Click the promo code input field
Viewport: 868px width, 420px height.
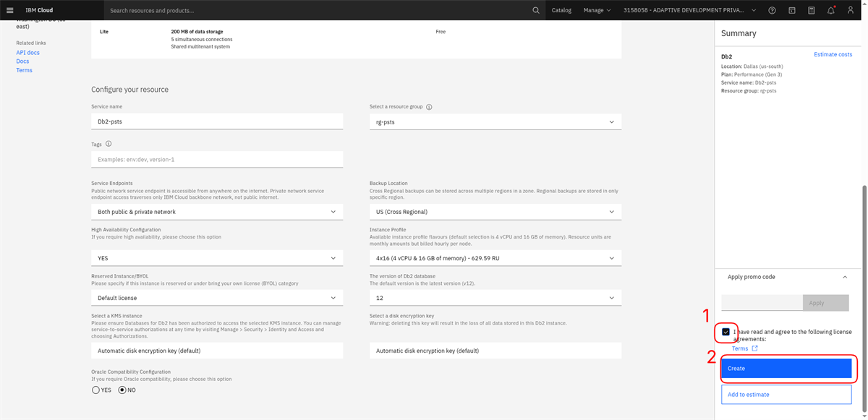tap(762, 303)
